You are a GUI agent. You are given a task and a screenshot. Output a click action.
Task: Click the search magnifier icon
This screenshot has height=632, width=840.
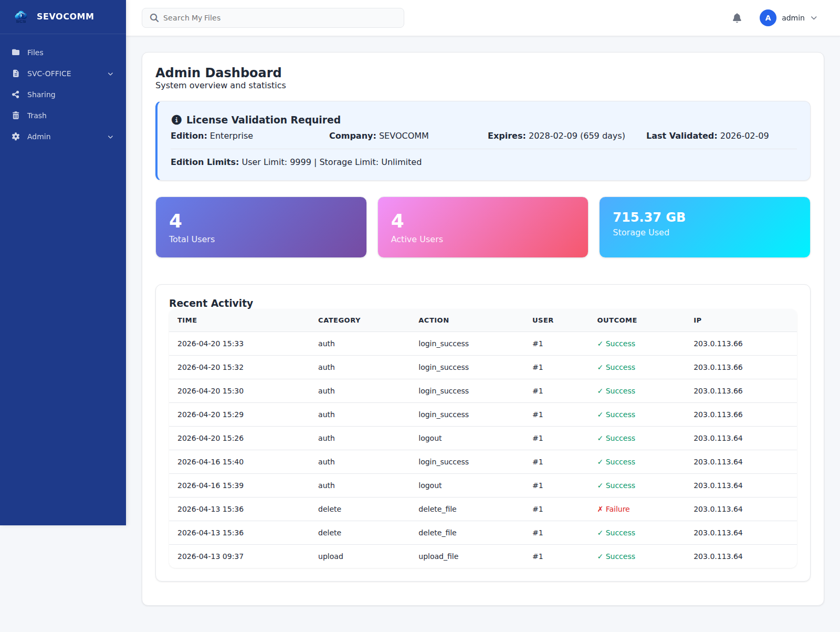click(x=154, y=17)
